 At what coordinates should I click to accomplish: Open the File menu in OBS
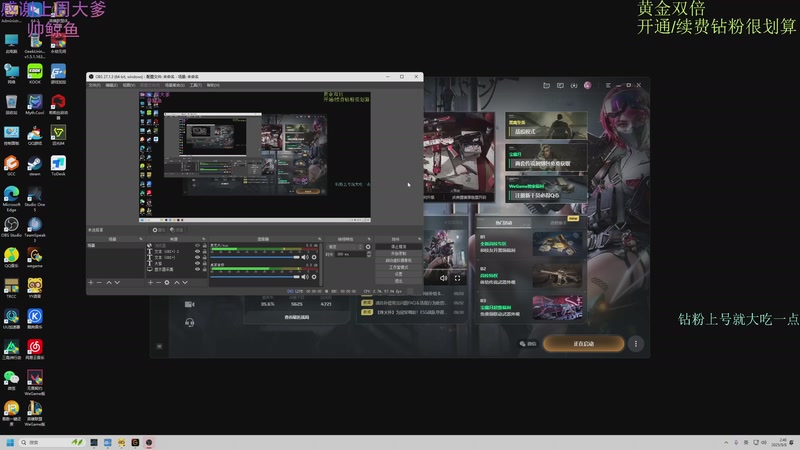pos(94,85)
